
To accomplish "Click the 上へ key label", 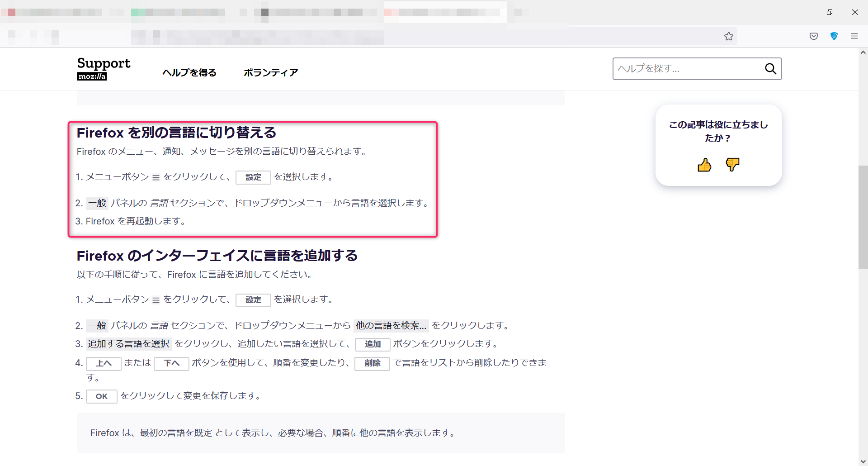I will click(x=104, y=363).
